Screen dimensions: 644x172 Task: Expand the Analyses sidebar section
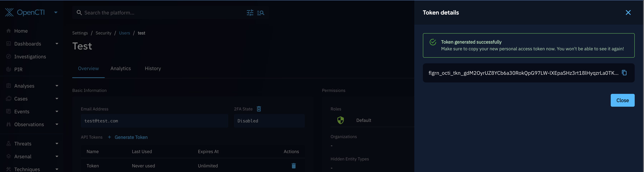tap(57, 86)
